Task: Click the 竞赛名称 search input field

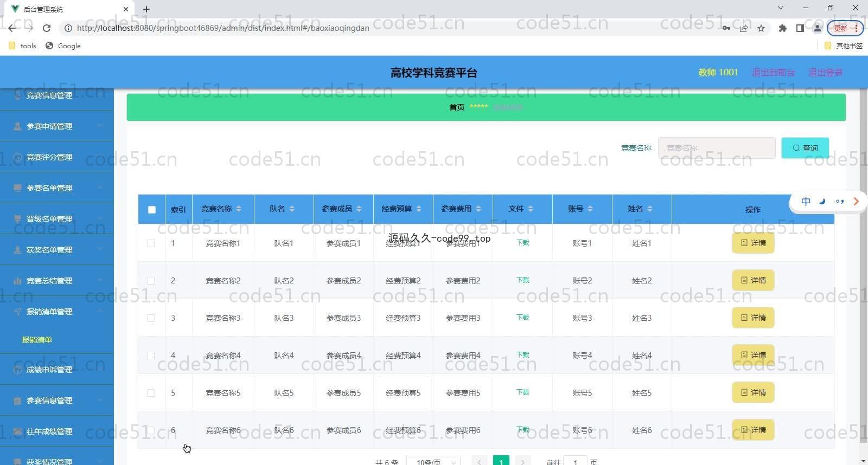Action: (717, 148)
